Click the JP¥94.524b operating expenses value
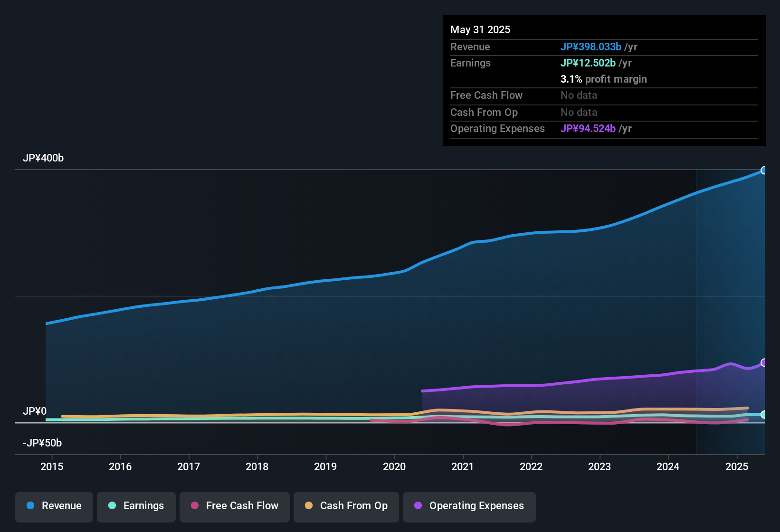This screenshot has width=780, height=532. (588, 129)
